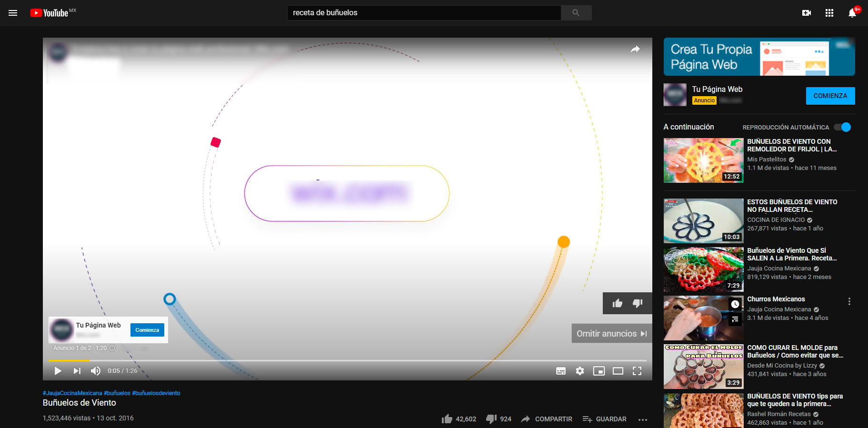Click channel Desde Mi Cocina by Lizzy
This screenshot has width=868, height=428.
pos(782,366)
